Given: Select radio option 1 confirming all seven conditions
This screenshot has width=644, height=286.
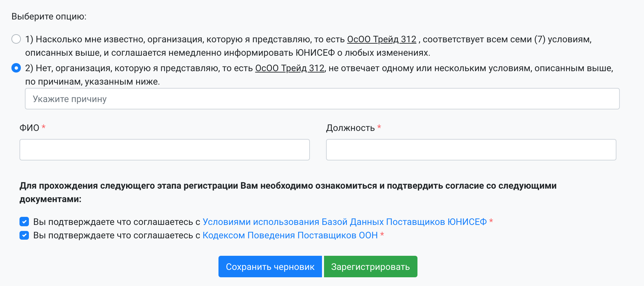Looking at the screenshot, I should (x=16, y=39).
